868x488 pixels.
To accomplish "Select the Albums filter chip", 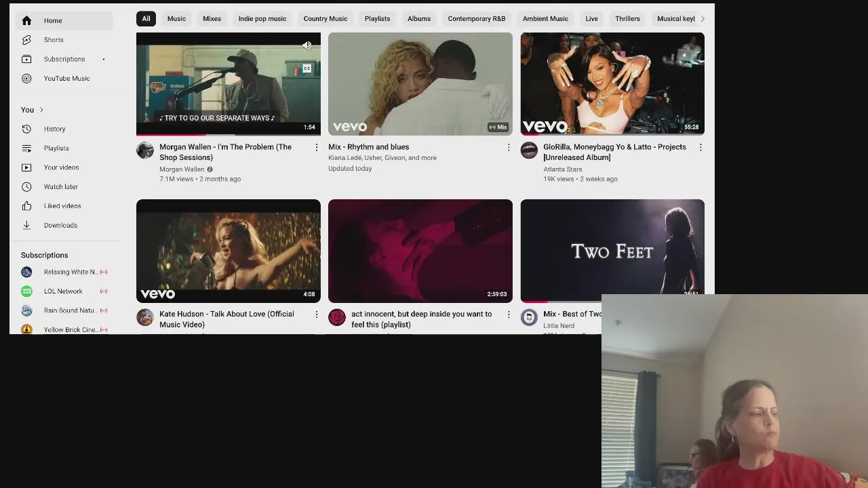I will 419,19.
